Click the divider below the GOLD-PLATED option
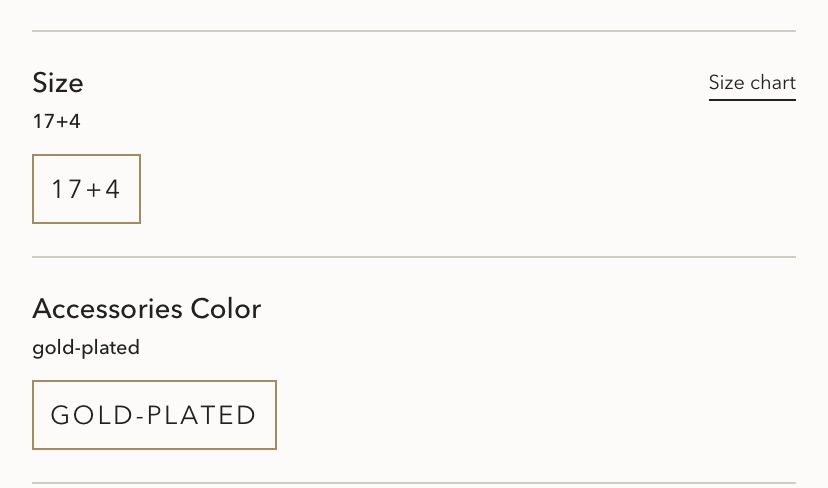The height and width of the screenshot is (488, 828). click(x=414, y=483)
